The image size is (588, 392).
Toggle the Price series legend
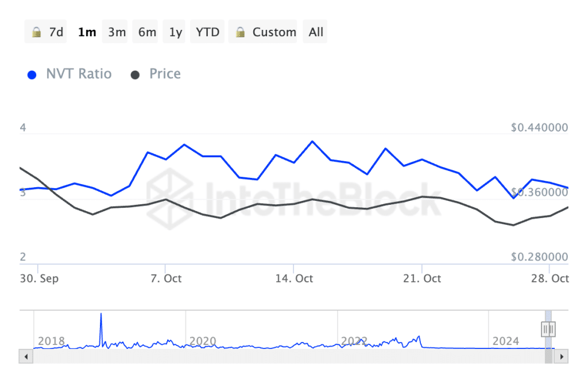point(156,74)
